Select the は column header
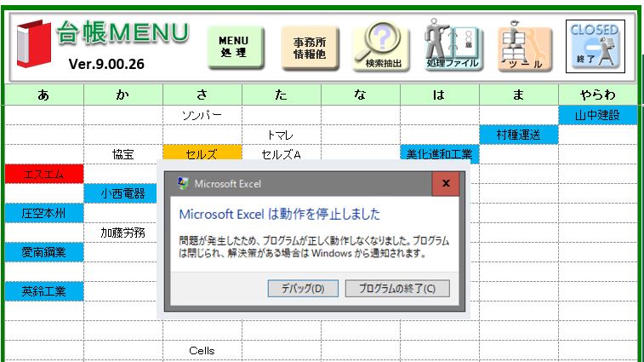This screenshot has width=644, height=362. pyautogui.click(x=440, y=95)
